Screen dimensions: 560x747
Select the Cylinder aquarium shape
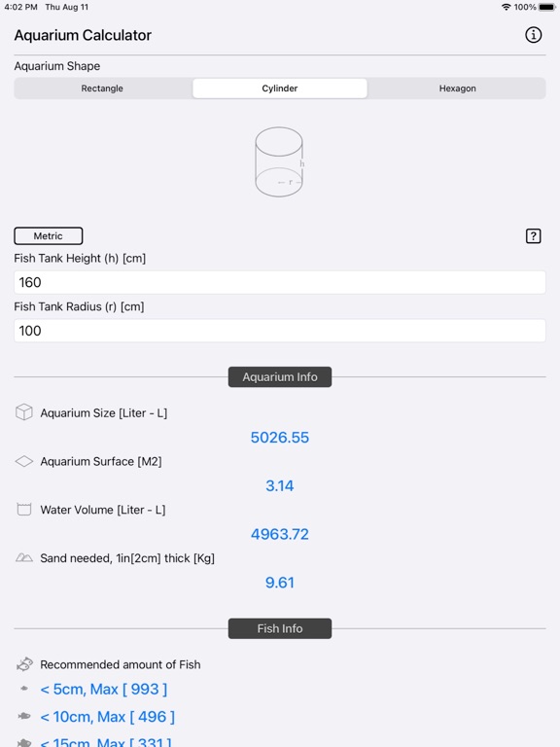280,89
